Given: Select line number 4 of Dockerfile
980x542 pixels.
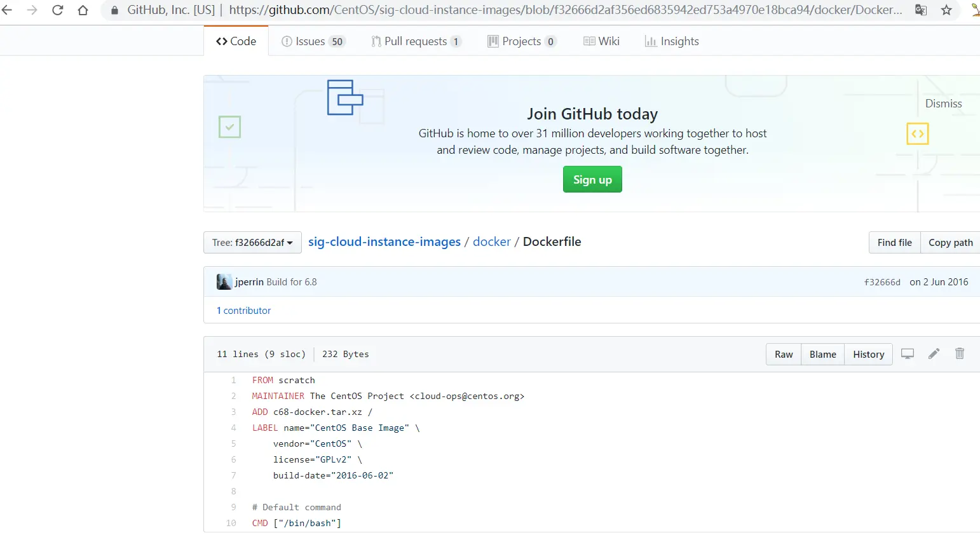Looking at the screenshot, I should [233, 428].
